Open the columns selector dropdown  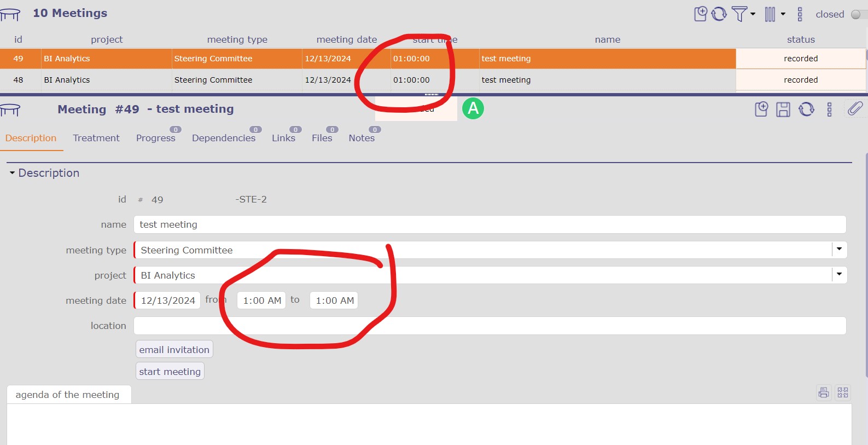tap(774, 14)
